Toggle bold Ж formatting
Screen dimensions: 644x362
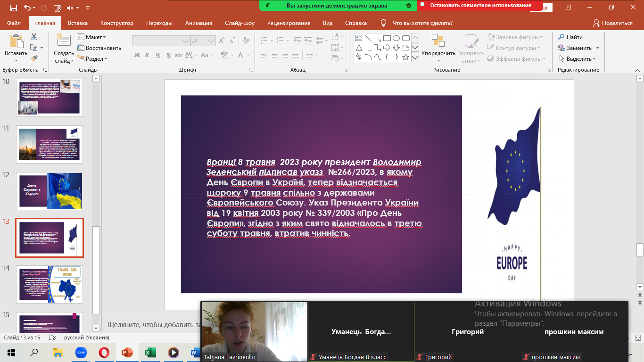(138, 55)
